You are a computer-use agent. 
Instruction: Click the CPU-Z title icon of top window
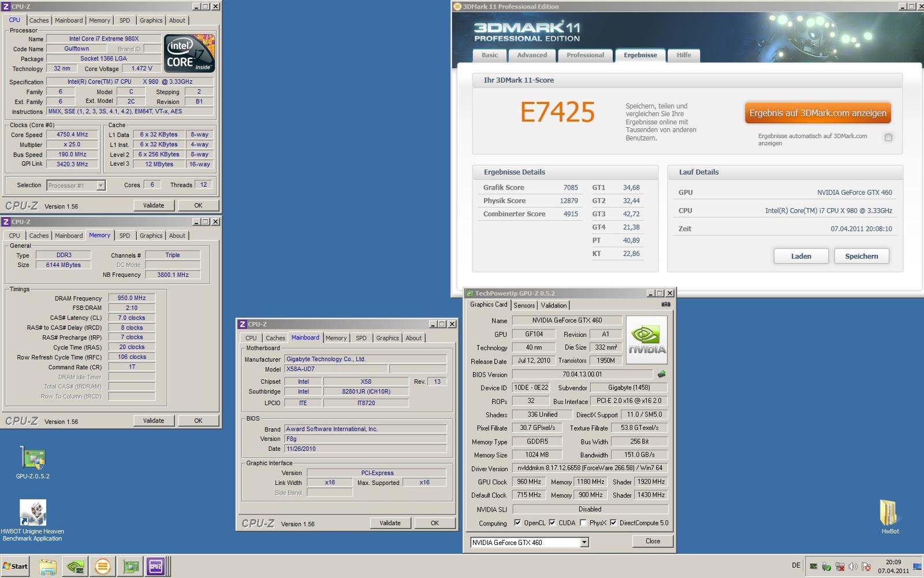click(6, 6)
